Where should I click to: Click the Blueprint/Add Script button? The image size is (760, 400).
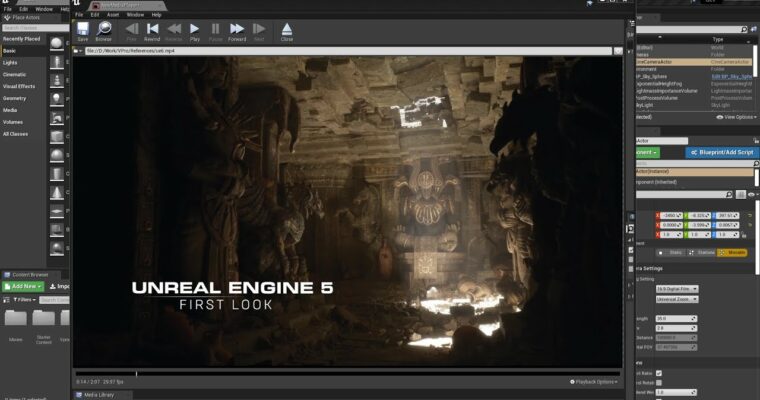721,152
